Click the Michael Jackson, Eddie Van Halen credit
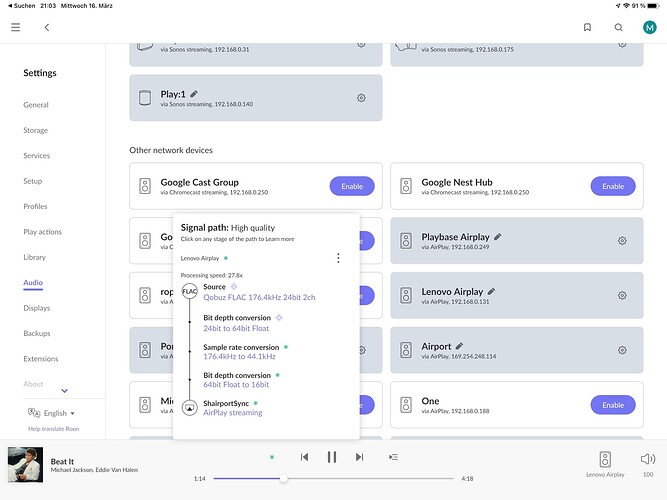Image resolution: width=667 pixels, height=500 pixels. pyautogui.click(x=94, y=470)
